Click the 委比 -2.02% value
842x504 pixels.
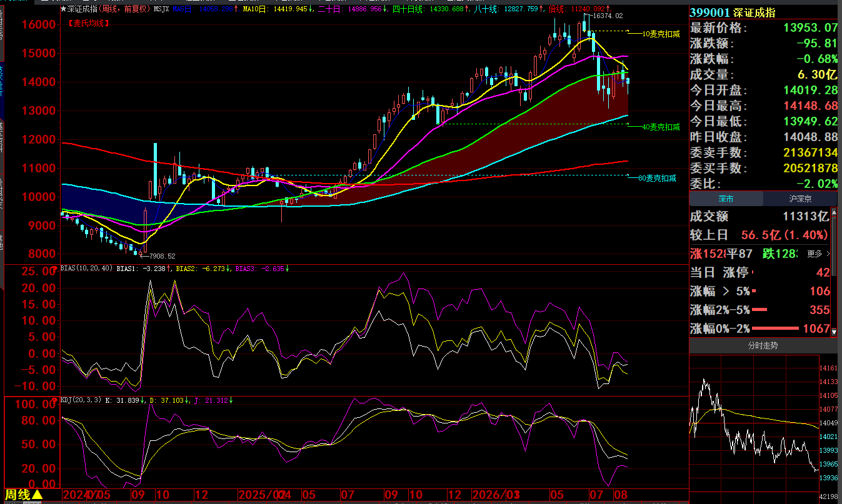(816, 184)
